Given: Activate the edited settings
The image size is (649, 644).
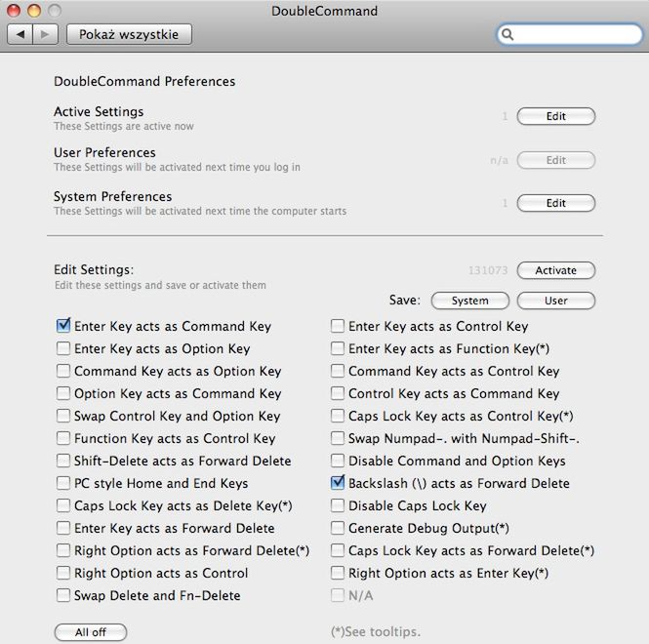Looking at the screenshot, I should 556,270.
